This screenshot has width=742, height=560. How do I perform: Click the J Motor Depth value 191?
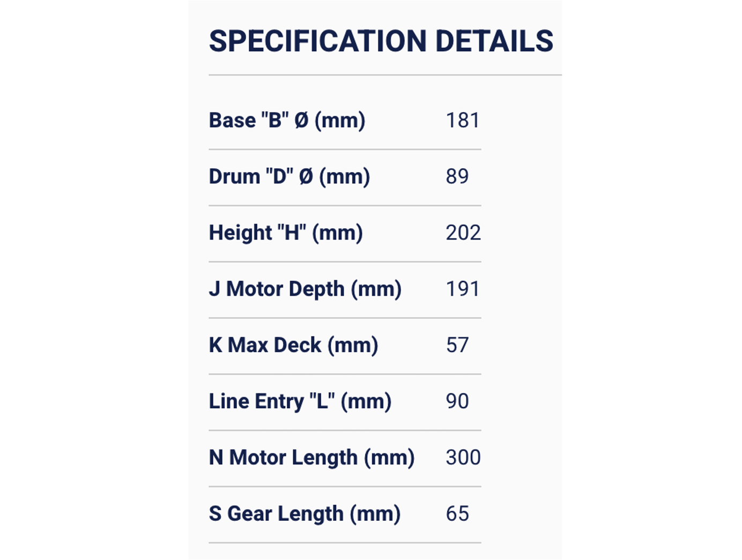tap(463, 289)
